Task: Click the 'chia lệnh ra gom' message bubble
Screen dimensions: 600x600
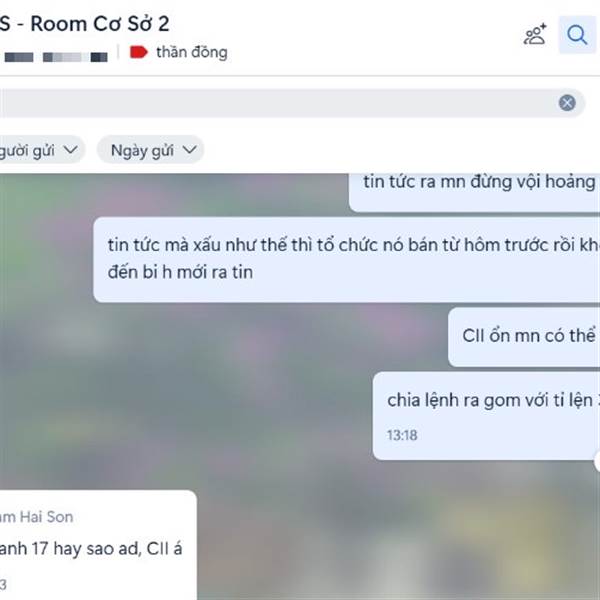Action: click(486, 416)
